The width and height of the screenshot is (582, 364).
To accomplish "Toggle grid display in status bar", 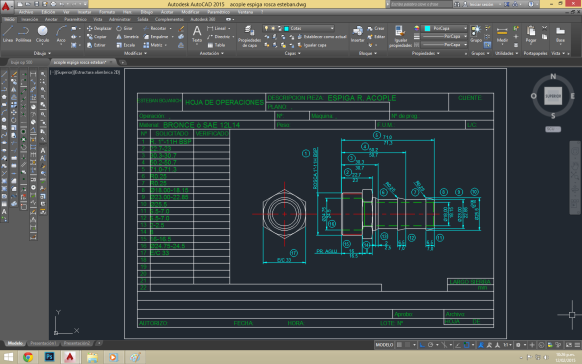I will coord(399,345).
